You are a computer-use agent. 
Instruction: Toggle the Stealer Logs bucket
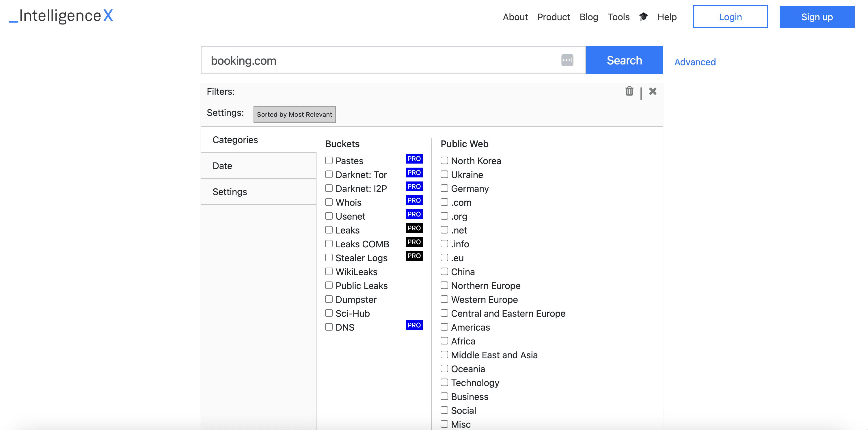329,257
